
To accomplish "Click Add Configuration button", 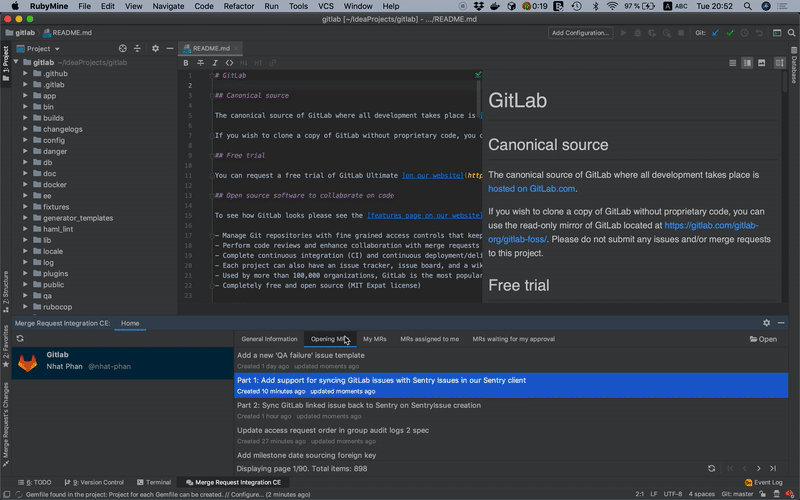I will 581,33.
